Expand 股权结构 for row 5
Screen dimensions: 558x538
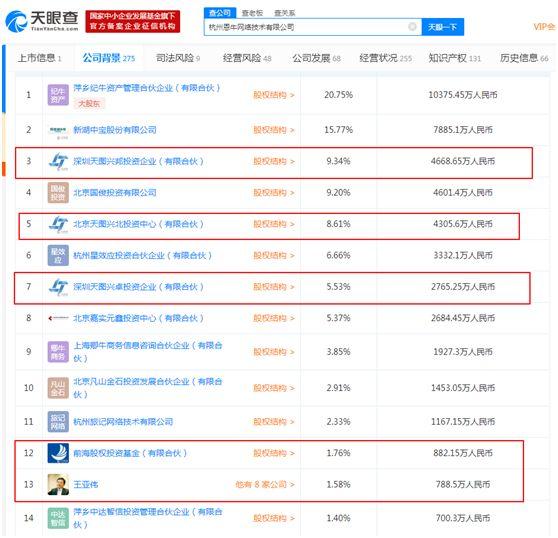[274, 224]
